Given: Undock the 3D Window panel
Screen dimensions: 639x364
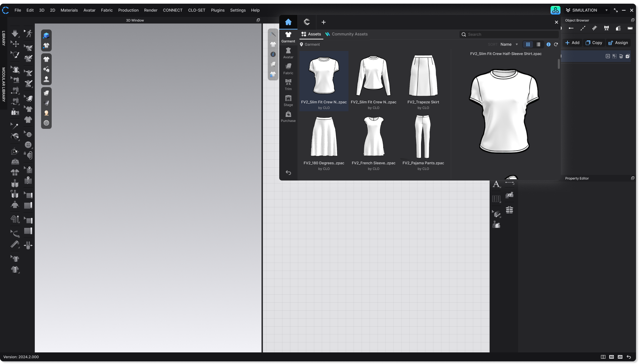Looking at the screenshot, I should tap(258, 20).
